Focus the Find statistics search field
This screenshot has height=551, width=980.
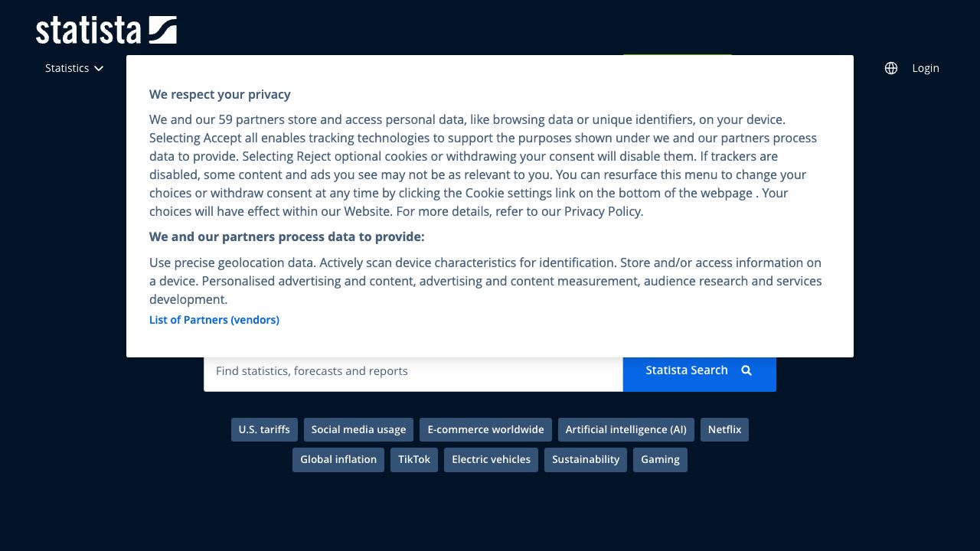(413, 371)
